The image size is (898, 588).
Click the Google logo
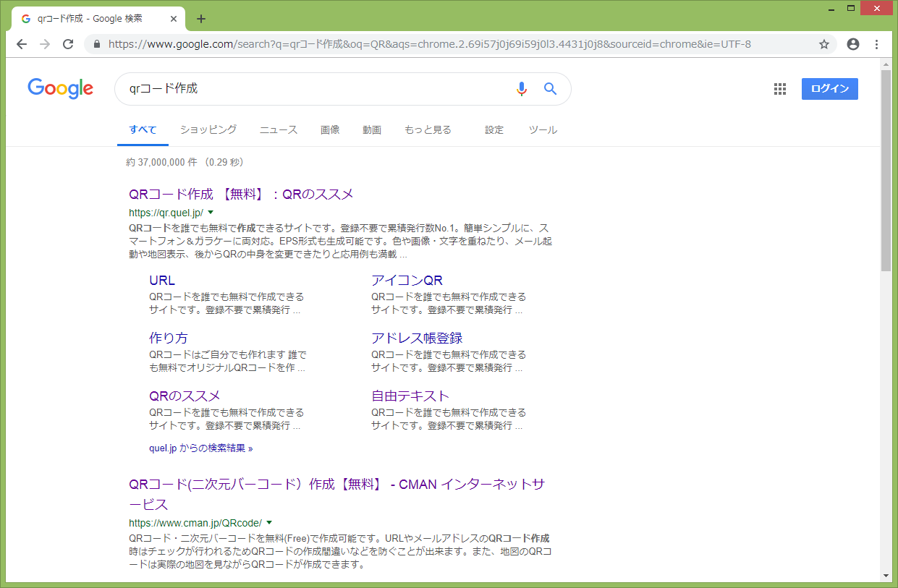point(61,88)
